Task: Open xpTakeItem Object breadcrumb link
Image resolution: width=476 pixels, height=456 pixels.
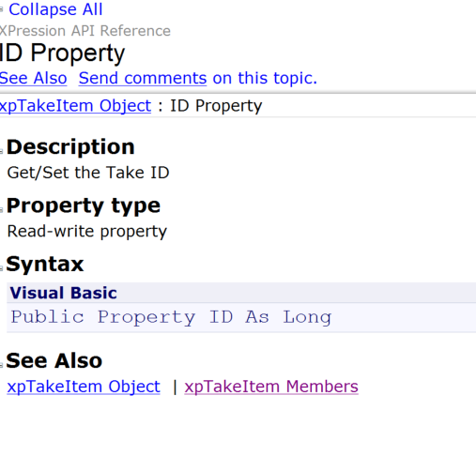Action: 75,106
